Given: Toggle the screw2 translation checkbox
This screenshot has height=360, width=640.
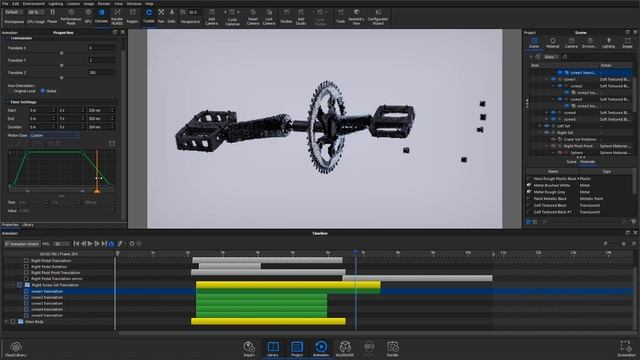Looking at the screenshot, I should pyautogui.click(x=26, y=298).
